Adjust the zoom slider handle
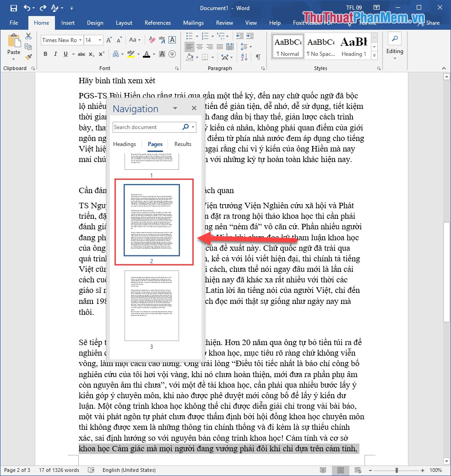The width and height of the screenshot is (451, 476). [397, 470]
